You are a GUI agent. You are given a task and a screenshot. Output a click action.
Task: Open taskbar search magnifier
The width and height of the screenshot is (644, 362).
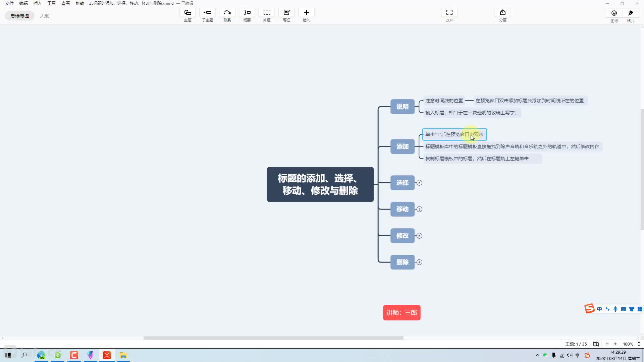(x=24, y=355)
